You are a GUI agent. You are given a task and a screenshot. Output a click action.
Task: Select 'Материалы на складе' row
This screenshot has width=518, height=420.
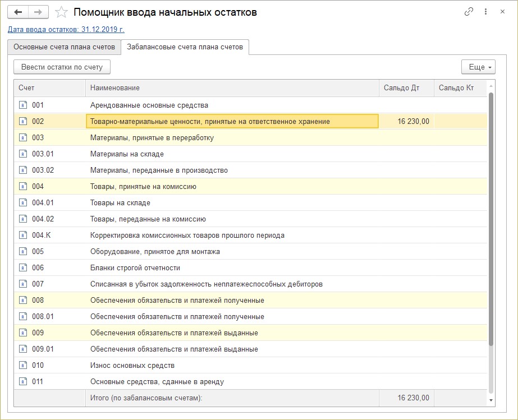coord(251,154)
